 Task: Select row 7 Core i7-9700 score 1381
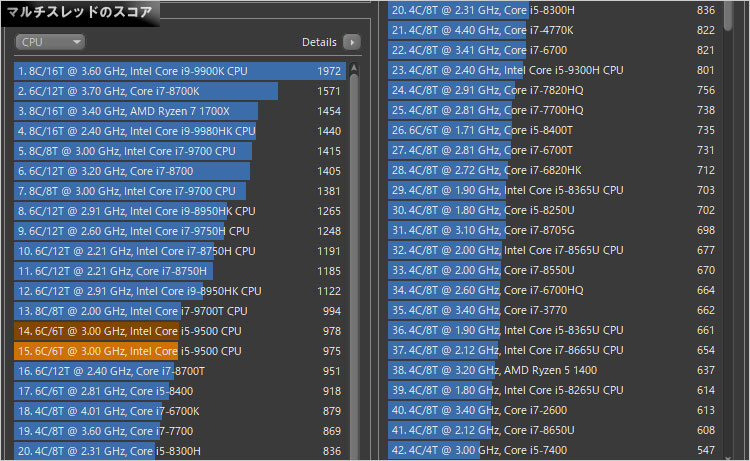click(180, 192)
